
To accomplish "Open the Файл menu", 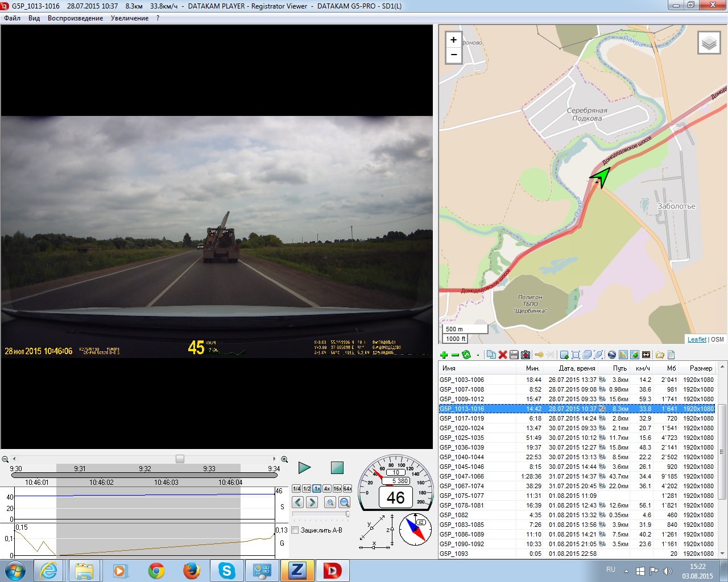I will point(12,18).
